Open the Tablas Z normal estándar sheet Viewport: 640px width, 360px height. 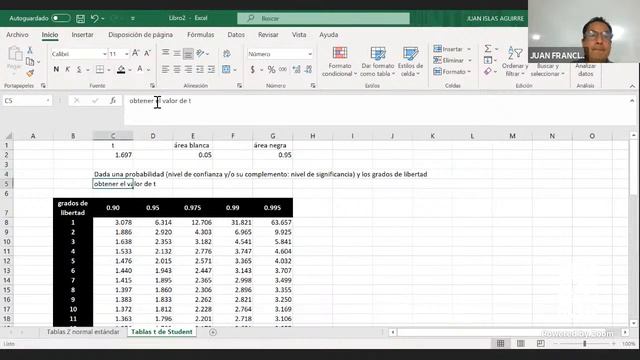pos(83,332)
